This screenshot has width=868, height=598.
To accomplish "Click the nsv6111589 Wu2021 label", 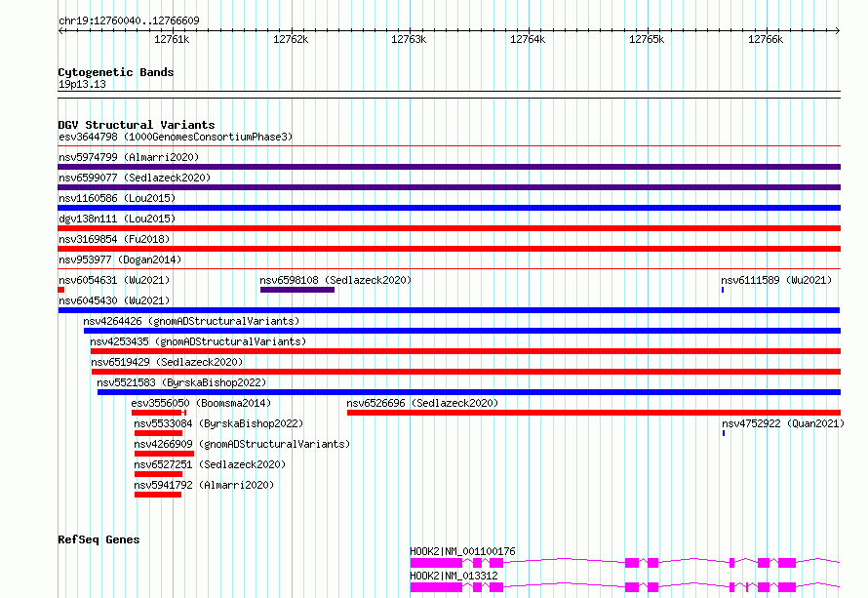I will (x=776, y=280).
